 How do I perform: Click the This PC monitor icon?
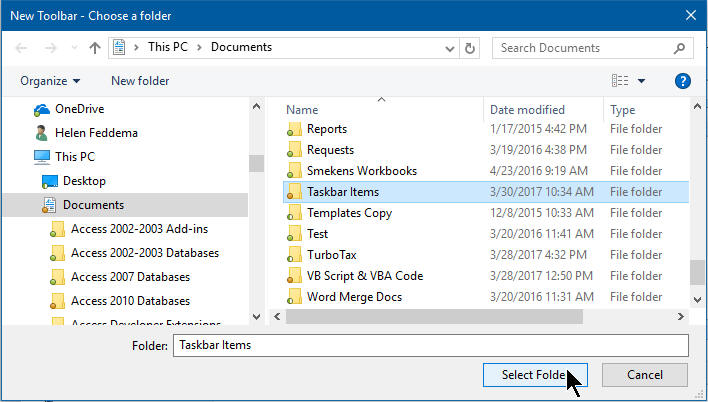pos(42,157)
